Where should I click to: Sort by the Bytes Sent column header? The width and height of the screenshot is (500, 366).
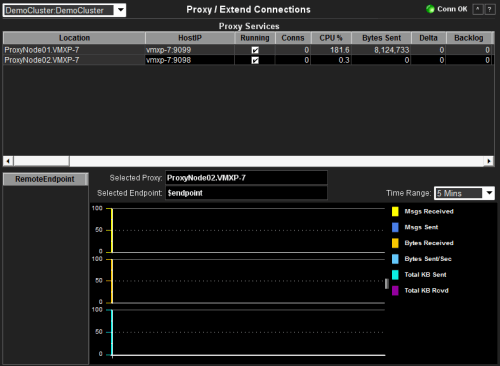click(x=381, y=38)
